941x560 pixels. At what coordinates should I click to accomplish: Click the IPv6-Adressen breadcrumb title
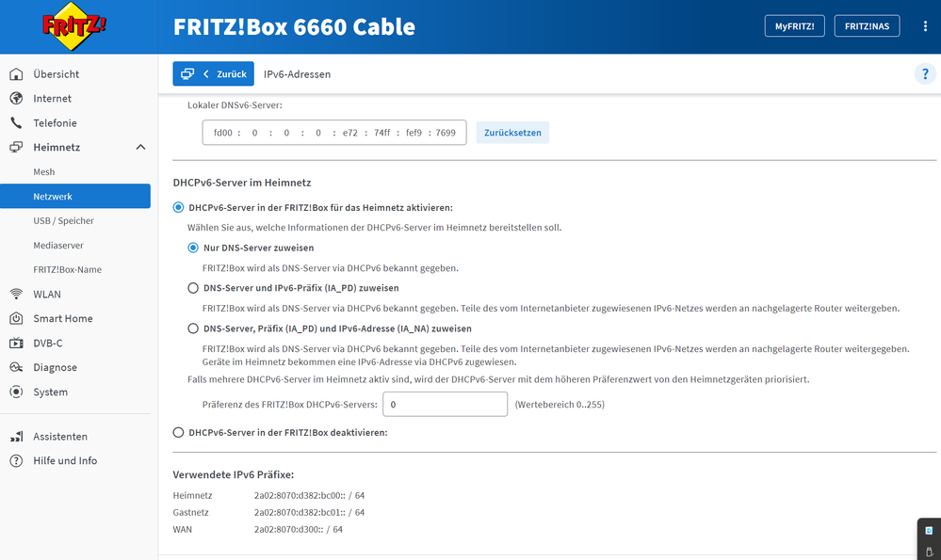pos(297,74)
